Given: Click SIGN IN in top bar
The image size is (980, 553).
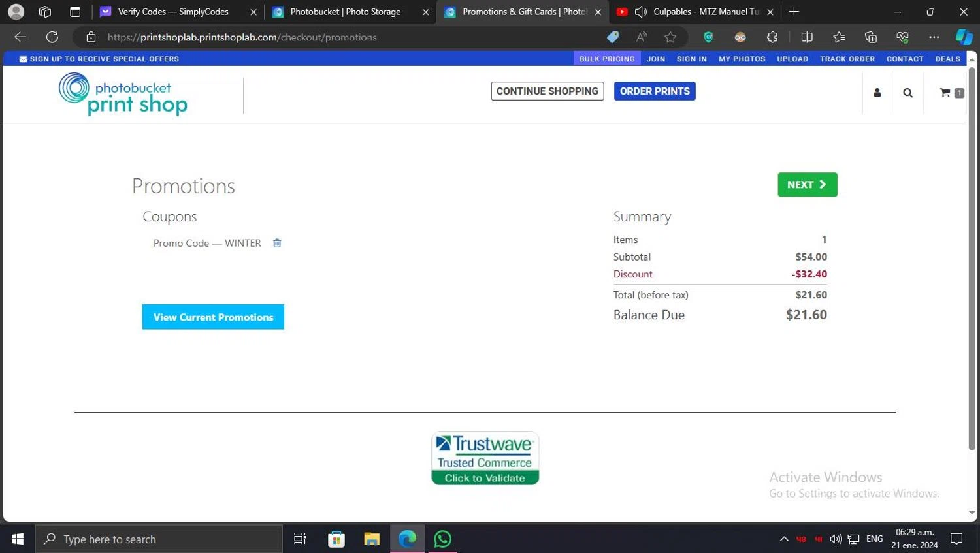Looking at the screenshot, I should (x=692, y=59).
